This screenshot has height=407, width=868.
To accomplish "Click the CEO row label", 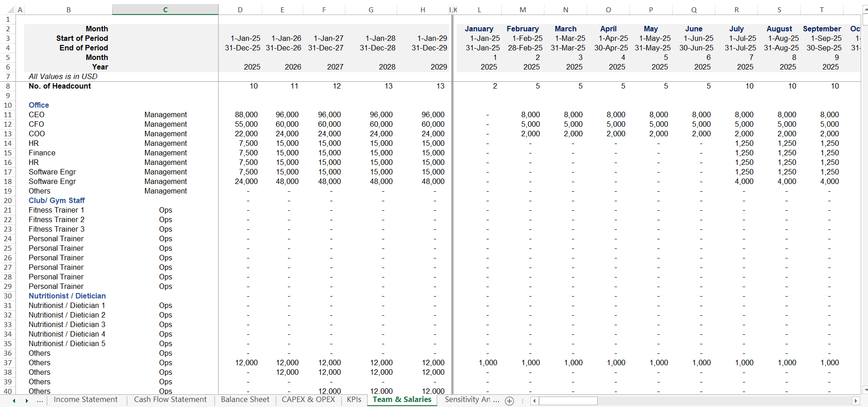I will coord(36,114).
